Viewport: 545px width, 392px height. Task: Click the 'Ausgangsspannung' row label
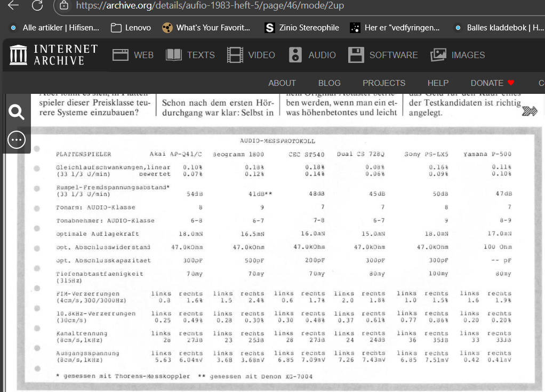coord(87,353)
